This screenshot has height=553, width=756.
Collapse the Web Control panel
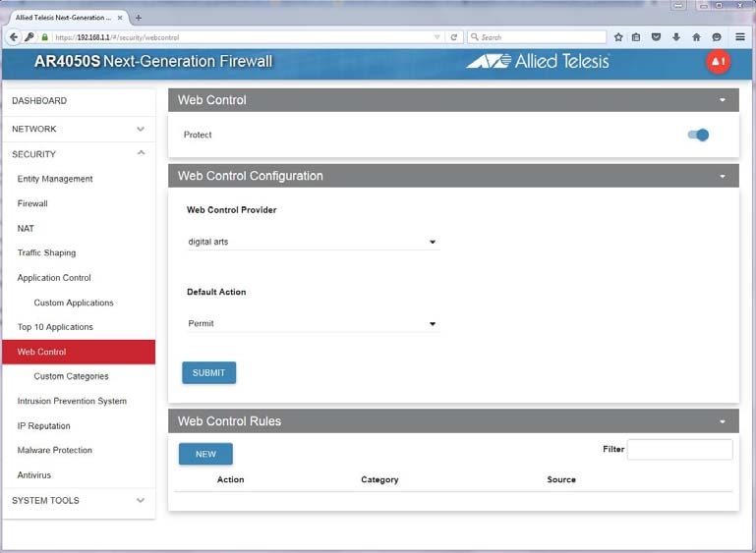click(723, 100)
